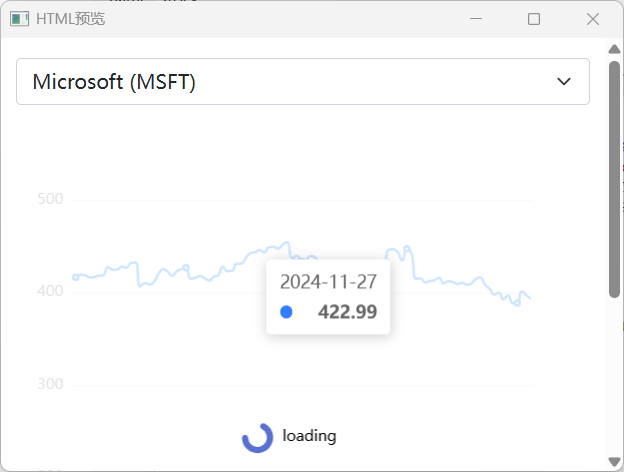Click the scrollbar up arrow
This screenshot has height=472, width=624.
coord(614,49)
